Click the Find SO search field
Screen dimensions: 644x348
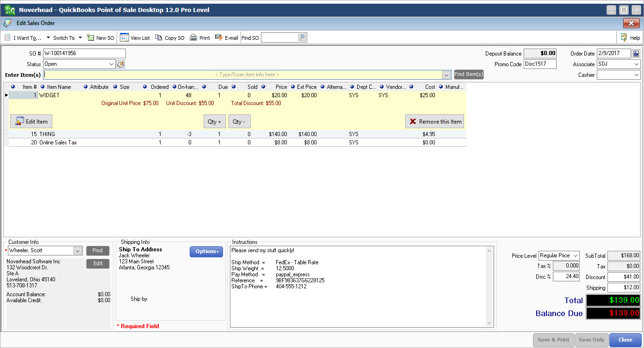pyautogui.click(x=279, y=37)
